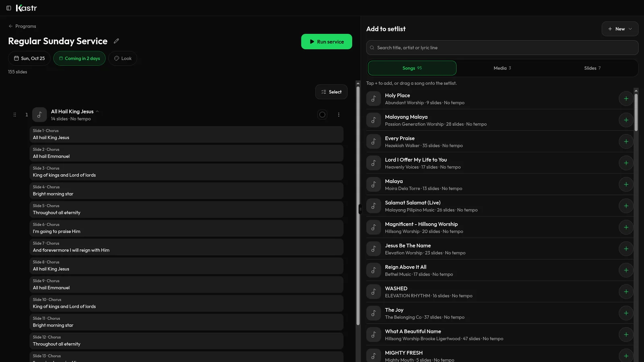
Task: Select Slide 7 And forevermore slide
Action: [x=186, y=247]
